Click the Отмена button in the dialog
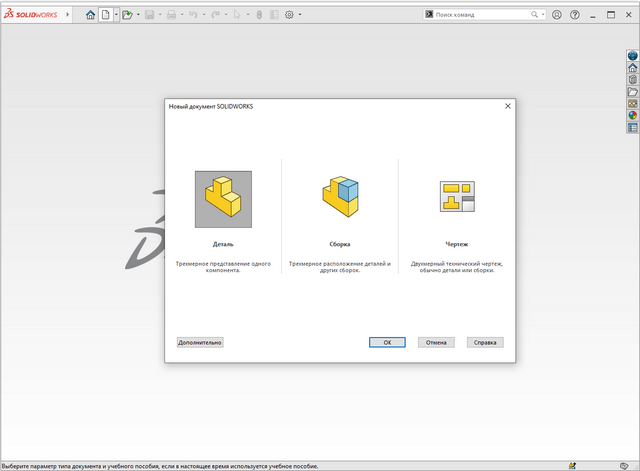This screenshot has height=471, width=640. [x=436, y=342]
